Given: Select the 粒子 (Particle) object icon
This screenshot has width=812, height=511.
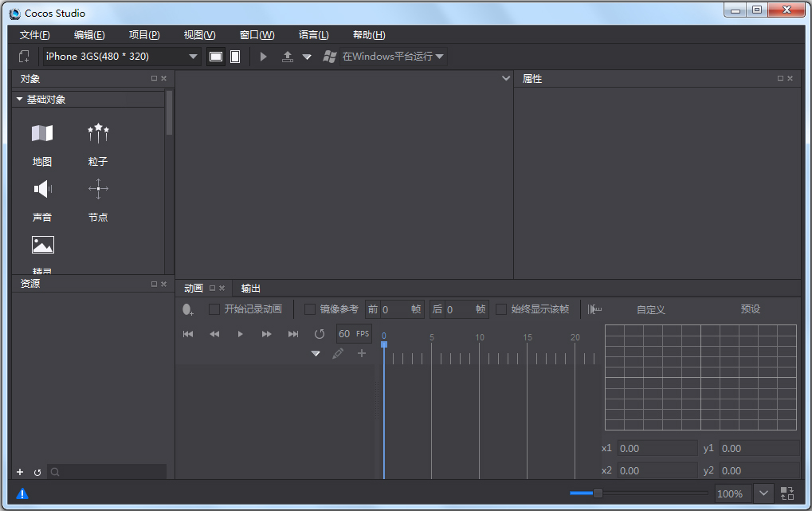Looking at the screenshot, I should (98, 134).
